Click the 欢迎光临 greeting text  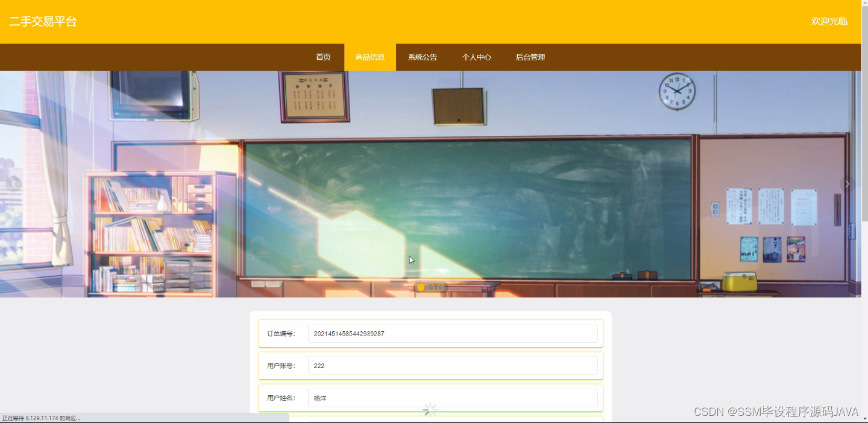click(x=829, y=21)
